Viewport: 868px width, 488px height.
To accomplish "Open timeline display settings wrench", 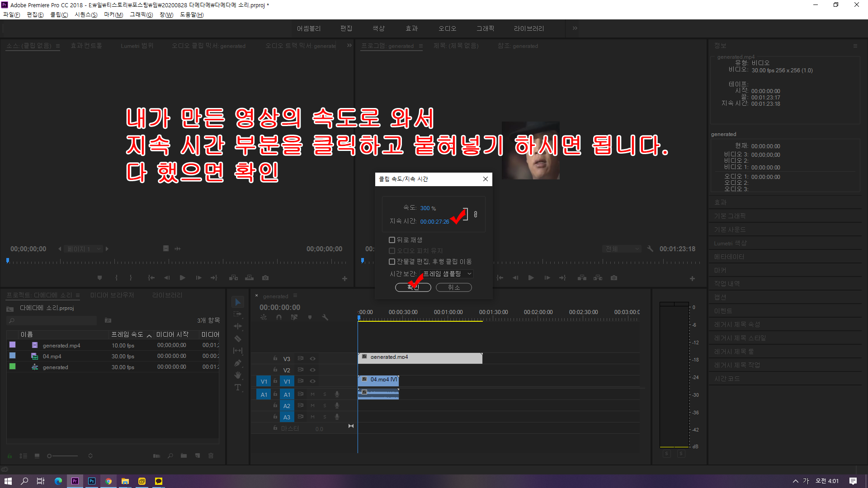I will click(x=325, y=317).
